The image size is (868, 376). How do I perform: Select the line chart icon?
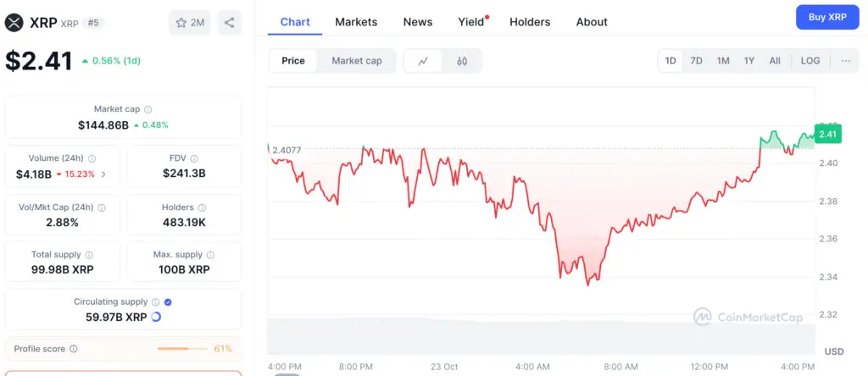(423, 61)
